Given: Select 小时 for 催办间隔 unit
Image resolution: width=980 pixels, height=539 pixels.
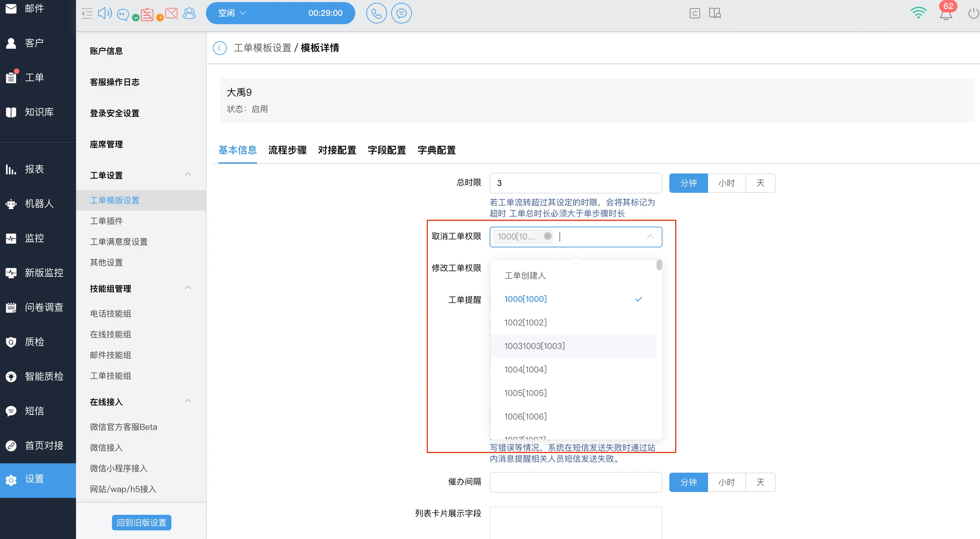Looking at the screenshot, I should point(726,482).
